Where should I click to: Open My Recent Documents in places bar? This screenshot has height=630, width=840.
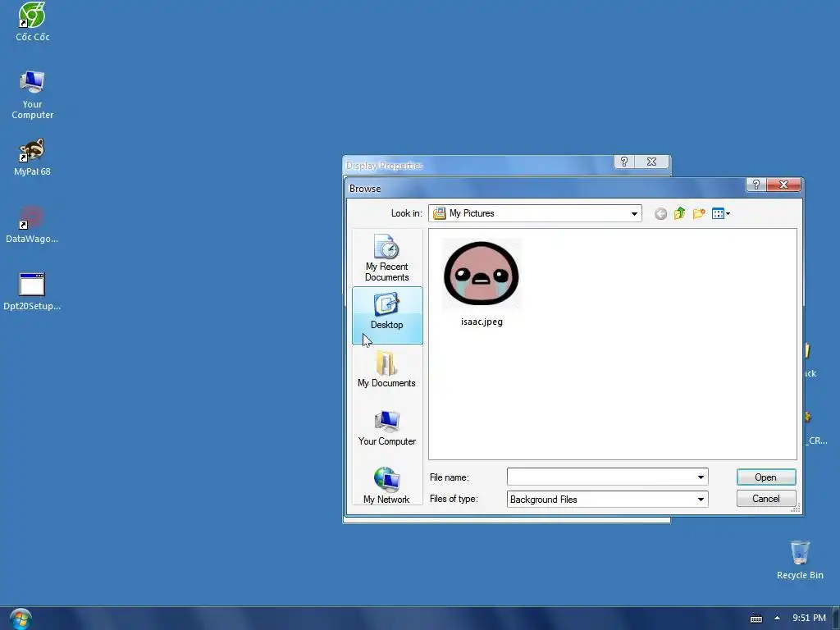387,258
